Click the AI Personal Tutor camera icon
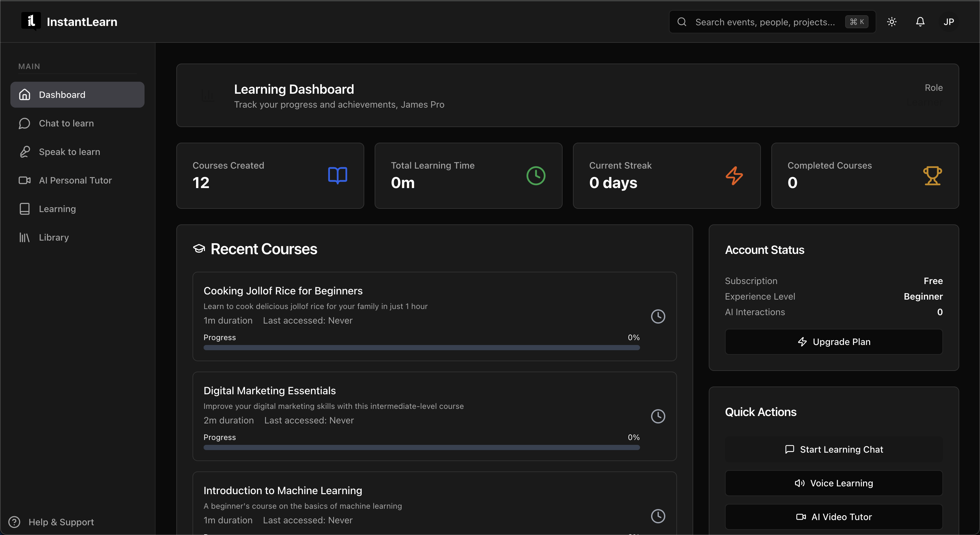 pyautogui.click(x=25, y=180)
